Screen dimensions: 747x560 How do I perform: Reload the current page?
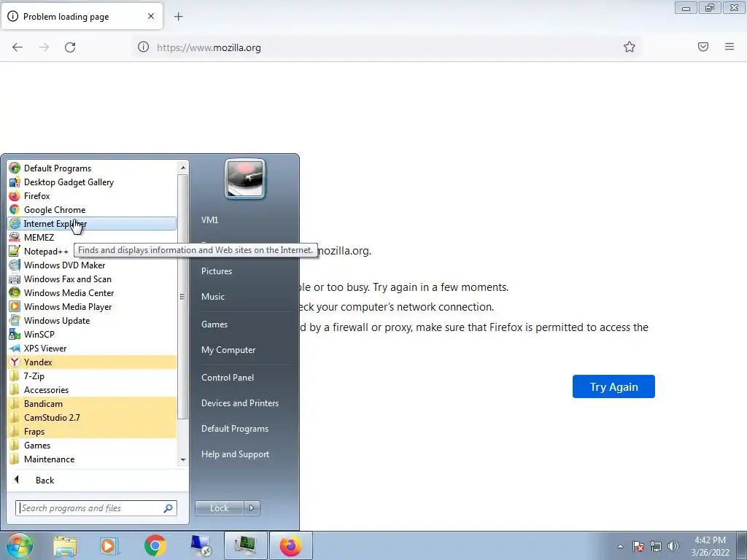[70, 47]
